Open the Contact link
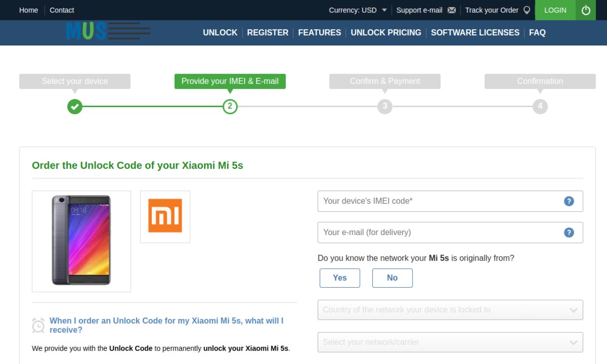The image size is (607, 364). pos(62,10)
